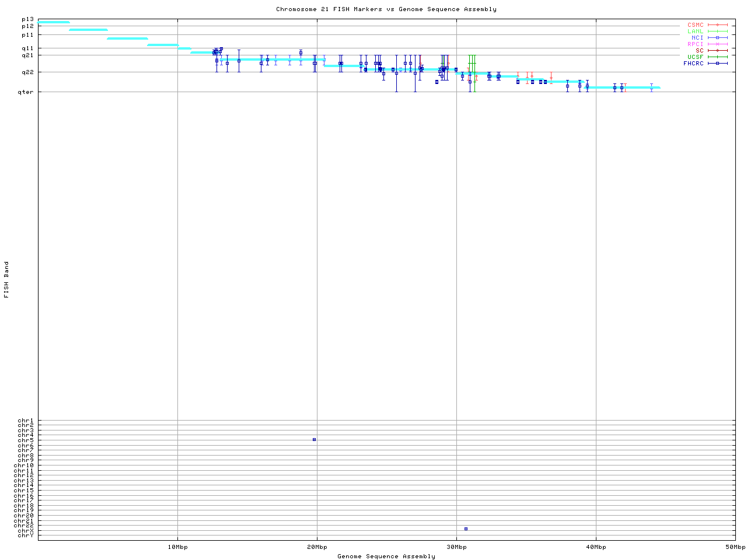Click the blue marker on the chr5 row
The width and height of the screenshot is (747, 560).
pos(314,440)
